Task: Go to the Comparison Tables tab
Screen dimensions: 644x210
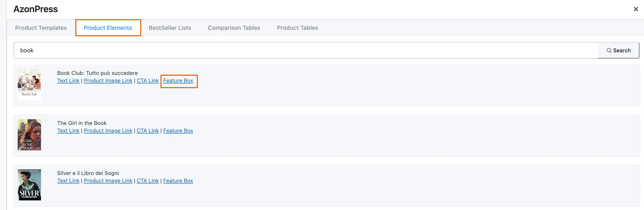Action: 234,28
